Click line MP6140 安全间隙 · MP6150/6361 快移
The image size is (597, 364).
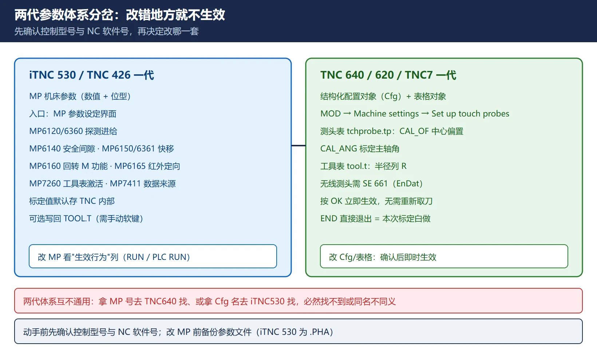(x=102, y=149)
